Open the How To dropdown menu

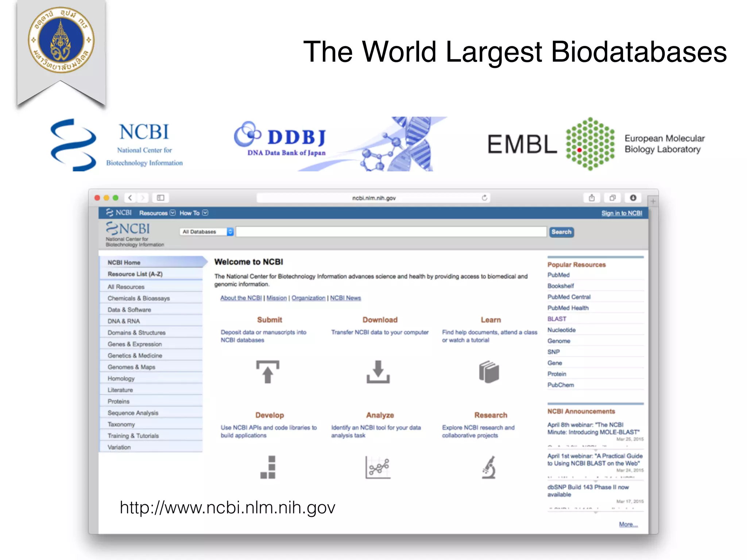194,213
